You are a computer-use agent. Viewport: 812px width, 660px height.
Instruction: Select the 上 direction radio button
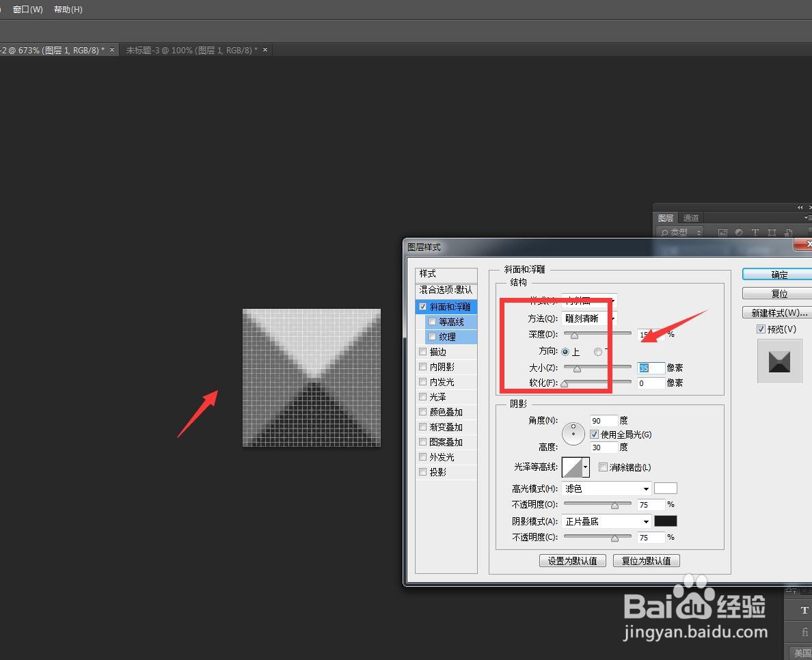click(565, 351)
